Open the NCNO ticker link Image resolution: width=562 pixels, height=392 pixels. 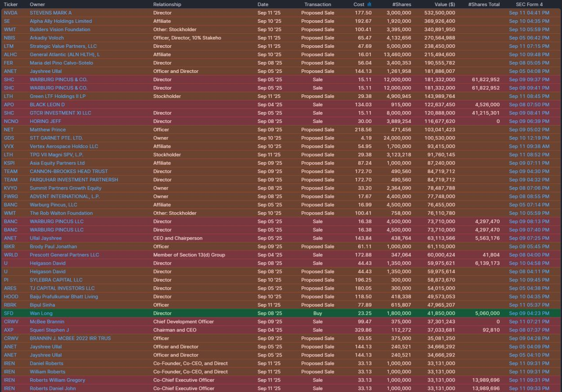pyautogui.click(x=11, y=121)
